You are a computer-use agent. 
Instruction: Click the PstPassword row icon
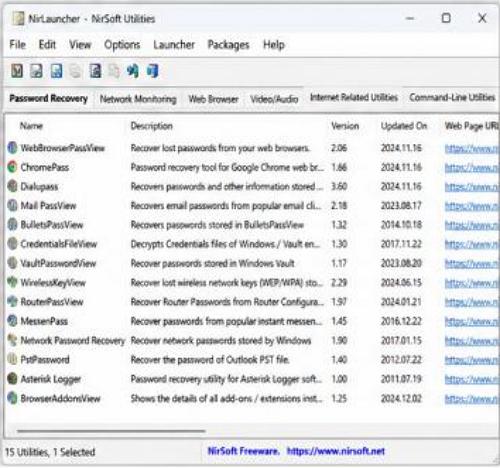click(x=12, y=359)
